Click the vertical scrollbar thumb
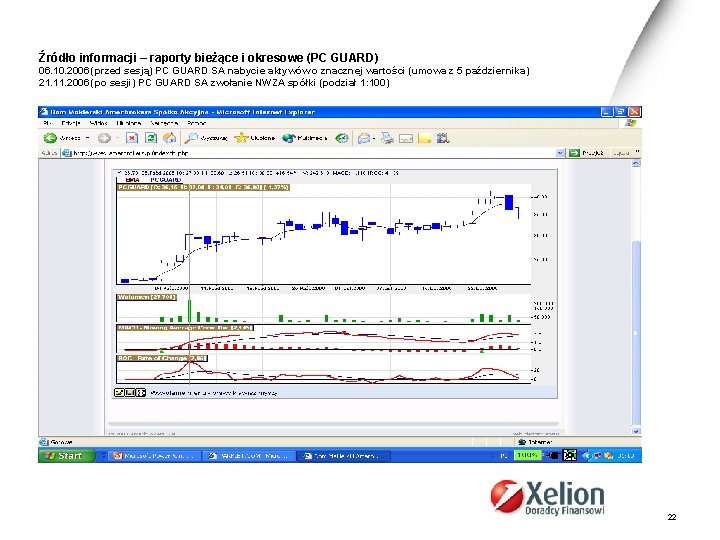The height and width of the screenshot is (540, 720). (x=636, y=332)
